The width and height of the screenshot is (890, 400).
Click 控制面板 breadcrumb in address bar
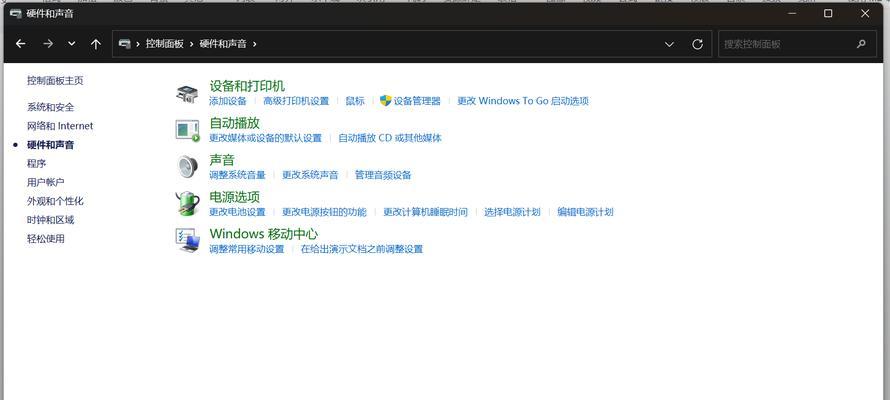coord(165,44)
